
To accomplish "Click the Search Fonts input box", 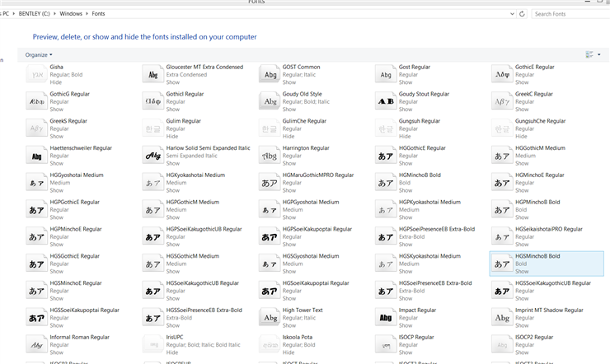I will click(x=570, y=14).
